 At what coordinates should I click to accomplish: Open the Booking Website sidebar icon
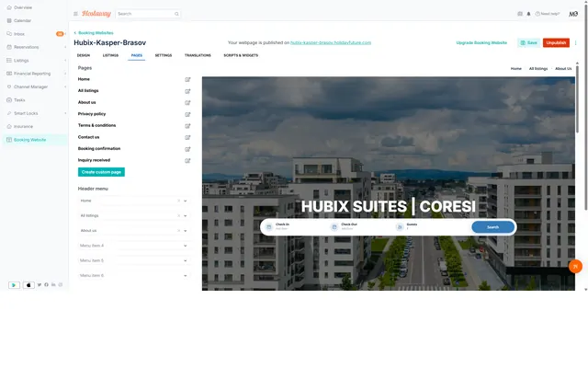[x=9, y=140]
